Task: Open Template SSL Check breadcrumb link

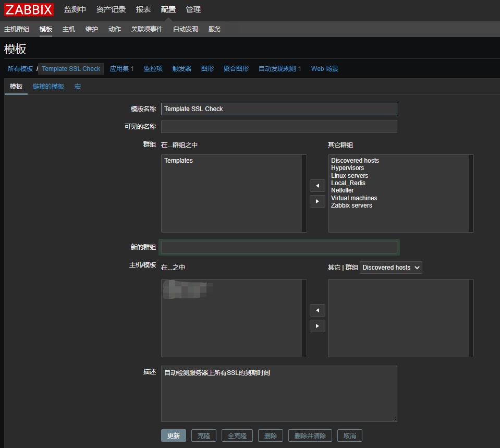Action: tap(71, 69)
